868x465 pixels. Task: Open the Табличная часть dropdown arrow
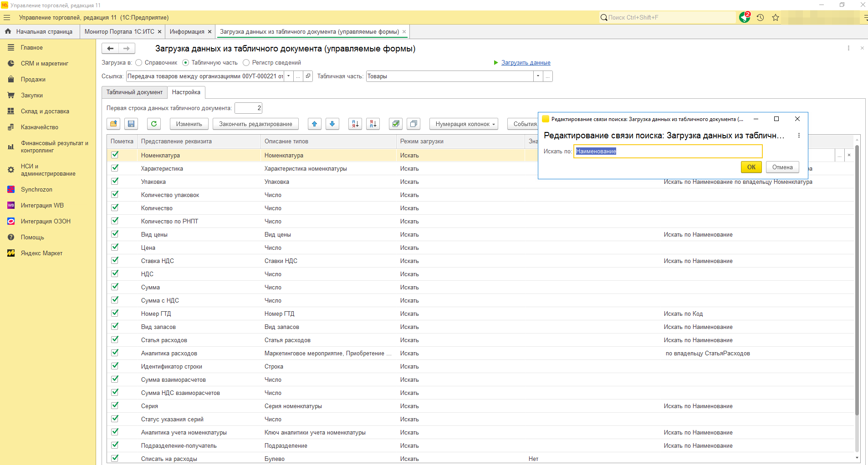pyautogui.click(x=538, y=76)
